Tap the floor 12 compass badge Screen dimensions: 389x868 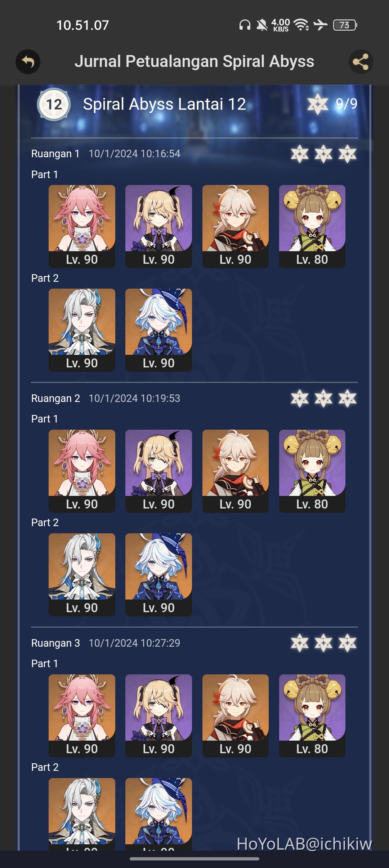(54, 104)
